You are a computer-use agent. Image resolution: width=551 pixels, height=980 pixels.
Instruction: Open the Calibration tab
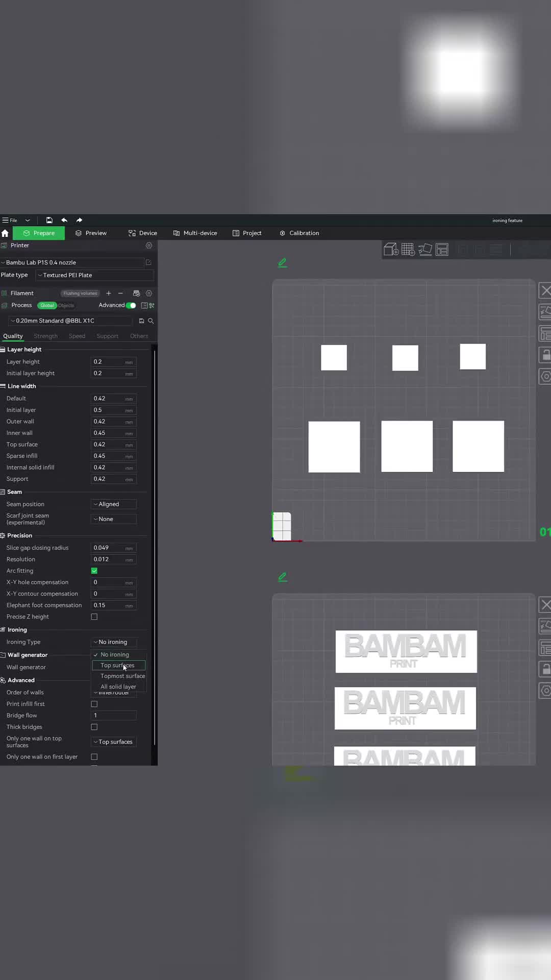pyautogui.click(x=299, y=233)
